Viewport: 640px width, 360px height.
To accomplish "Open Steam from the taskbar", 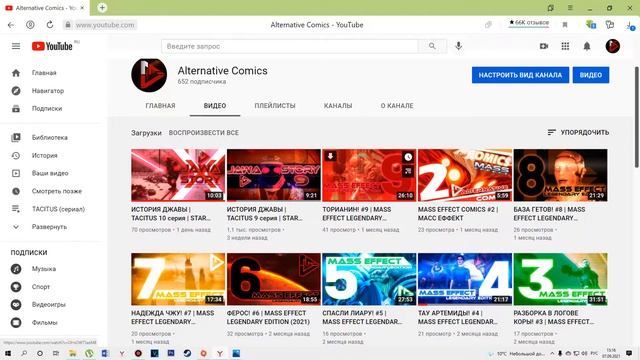I will 187,353.
